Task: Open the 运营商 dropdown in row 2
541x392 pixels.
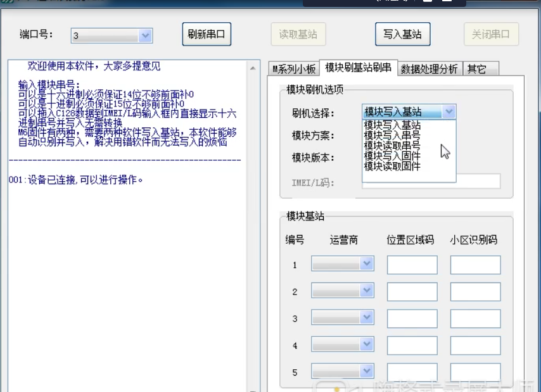Action: click(343, 291)
